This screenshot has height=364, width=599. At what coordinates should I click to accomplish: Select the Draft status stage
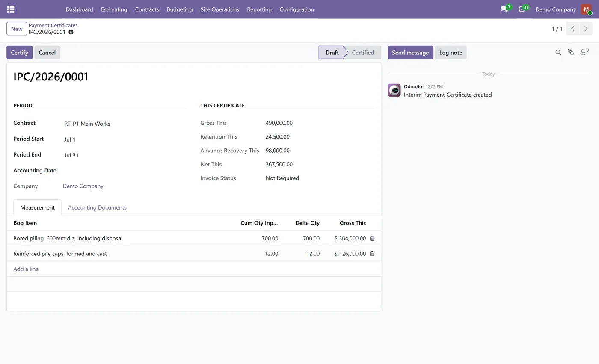(332, 53)
